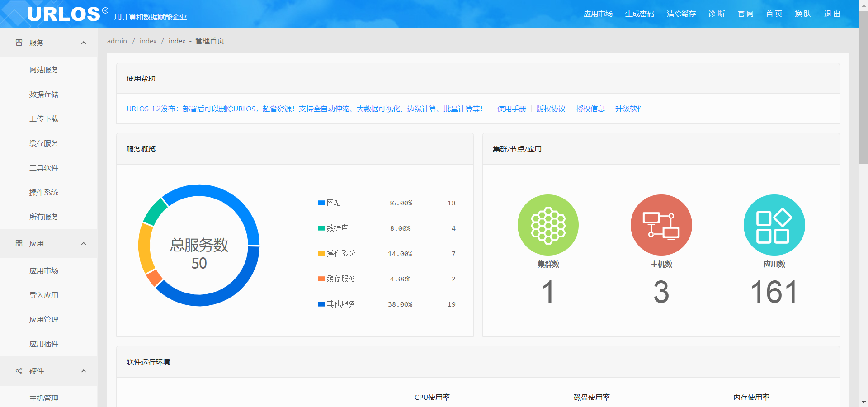Collapse the 服务 sidebar section chevron
868x407 pixels.
click(84, 43)
